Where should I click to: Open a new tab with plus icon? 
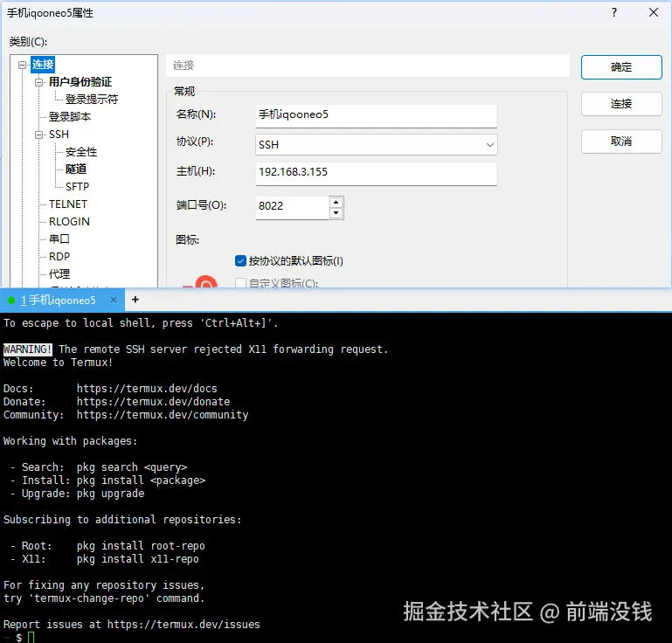pos(135,300)
